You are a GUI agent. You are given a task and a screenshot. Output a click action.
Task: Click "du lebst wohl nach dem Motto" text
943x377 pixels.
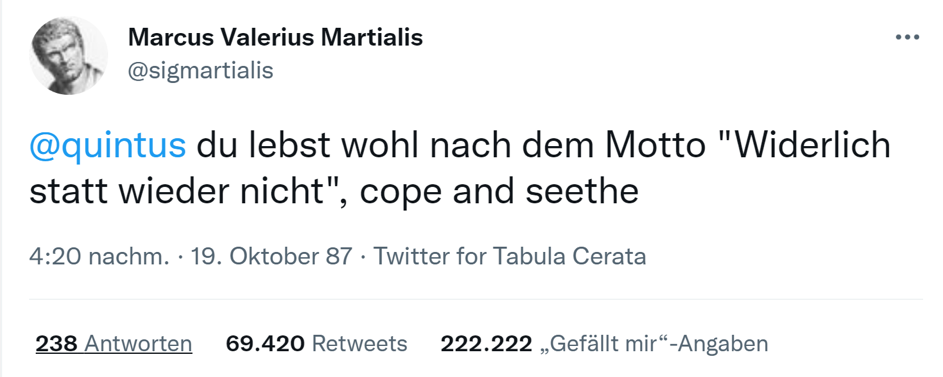click(450, 146)
